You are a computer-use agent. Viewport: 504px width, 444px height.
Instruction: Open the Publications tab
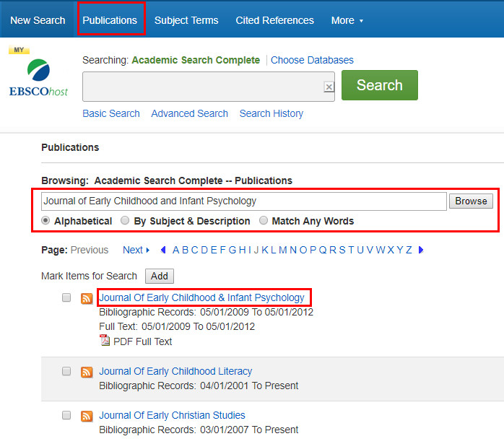tap(110, 20)
